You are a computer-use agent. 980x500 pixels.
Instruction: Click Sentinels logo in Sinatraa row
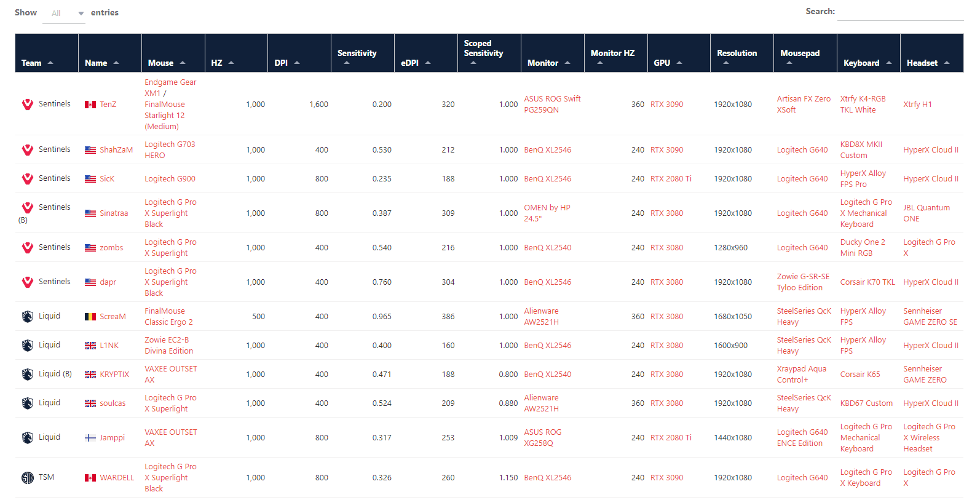tap(28, 208)
